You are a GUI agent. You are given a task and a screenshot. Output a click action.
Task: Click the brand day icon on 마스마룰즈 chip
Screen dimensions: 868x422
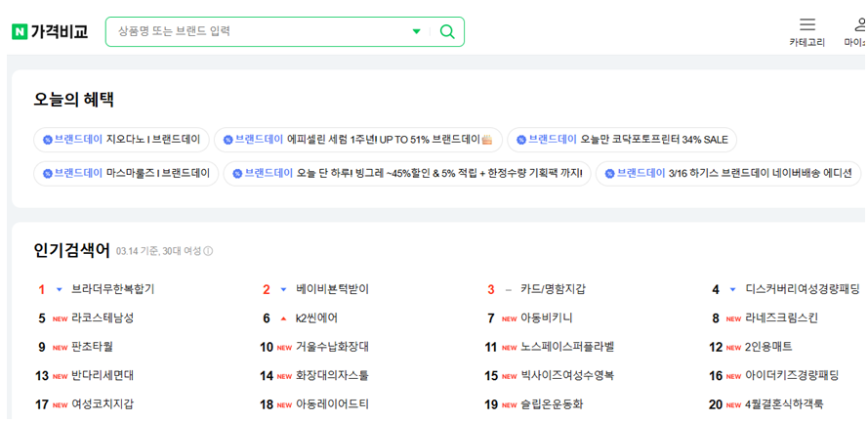[48, 174]
